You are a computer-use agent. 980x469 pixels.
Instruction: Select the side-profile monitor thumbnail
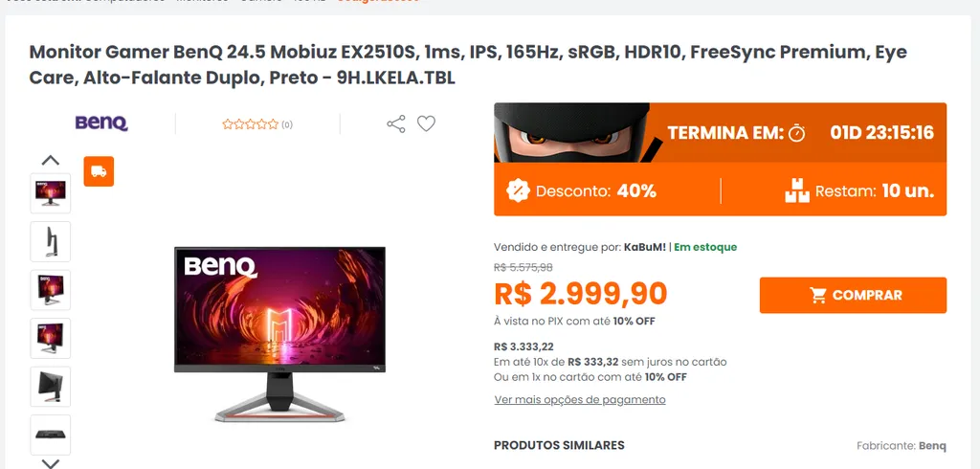tap(51, 241)
